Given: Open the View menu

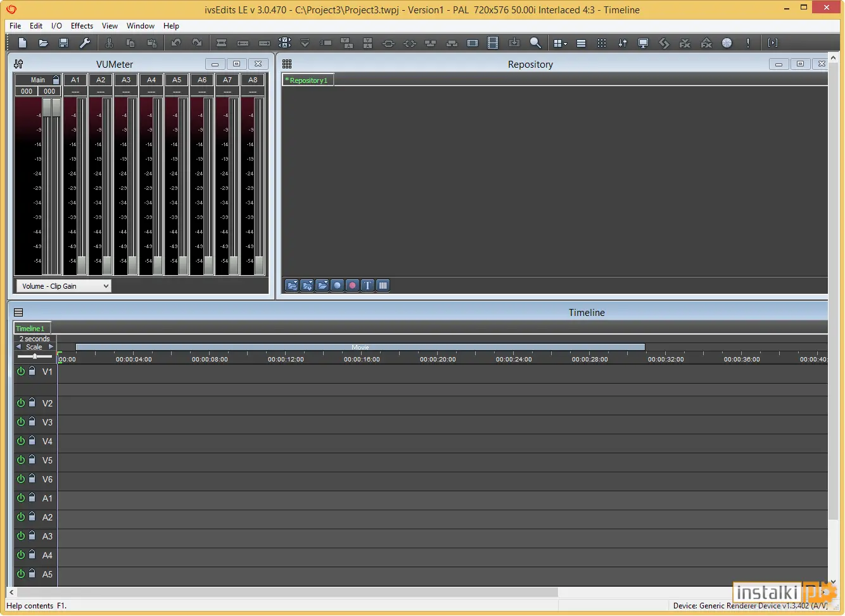Looking at the screenshot, I should click(x=110, y=26).
